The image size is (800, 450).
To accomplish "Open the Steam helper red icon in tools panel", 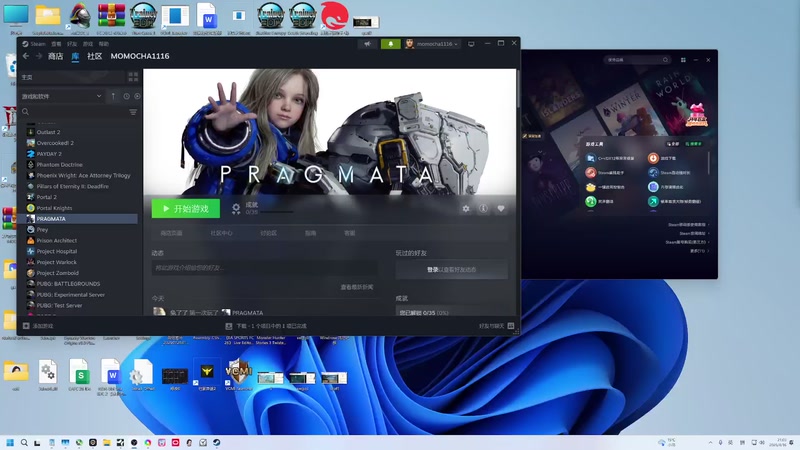I will 590,172.
